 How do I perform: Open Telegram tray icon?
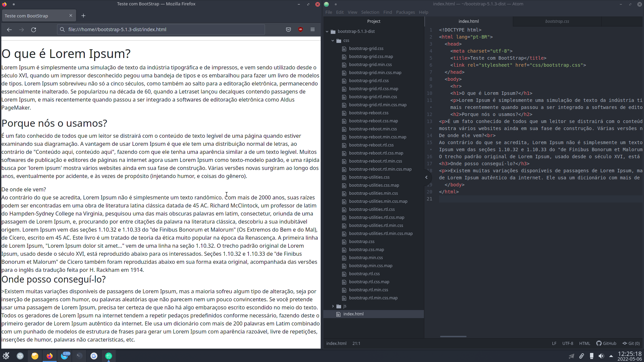click(x=572, y=356)
